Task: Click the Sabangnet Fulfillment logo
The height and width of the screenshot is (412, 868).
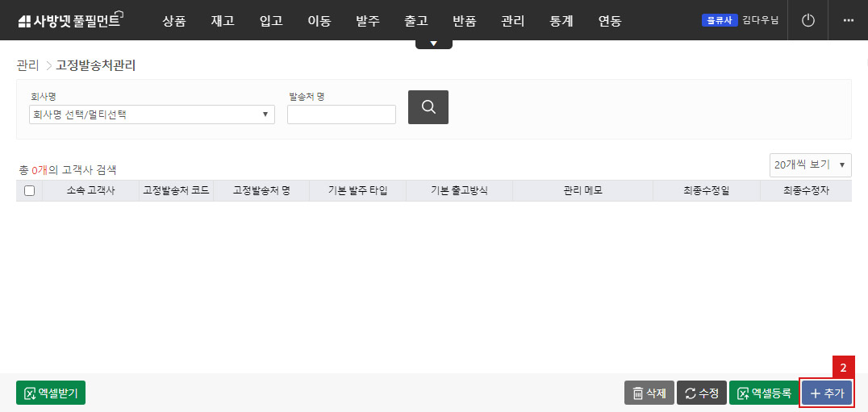Action: pyautogui.click(x=71, y=20)
